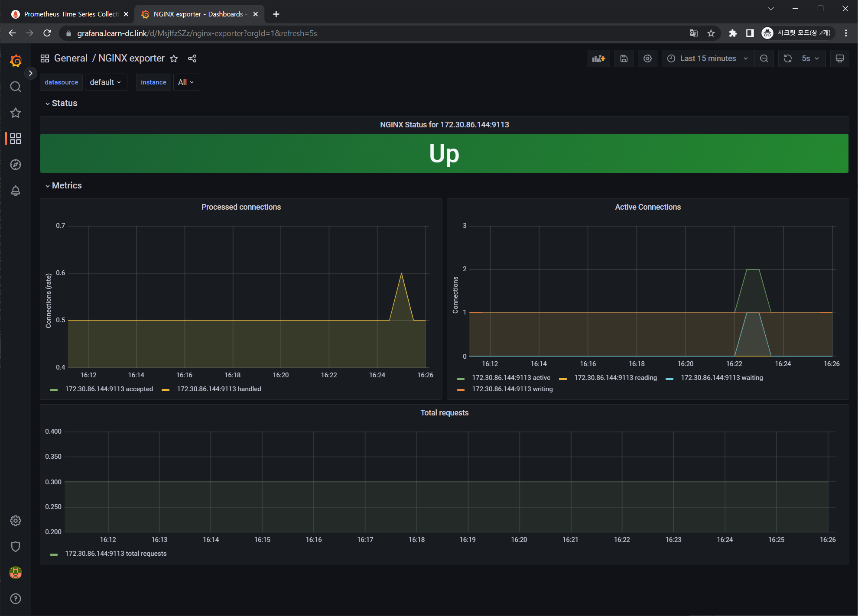Share the dashboard via share icon
This screenshot has width=858, height=616.
tap(192, 58)
